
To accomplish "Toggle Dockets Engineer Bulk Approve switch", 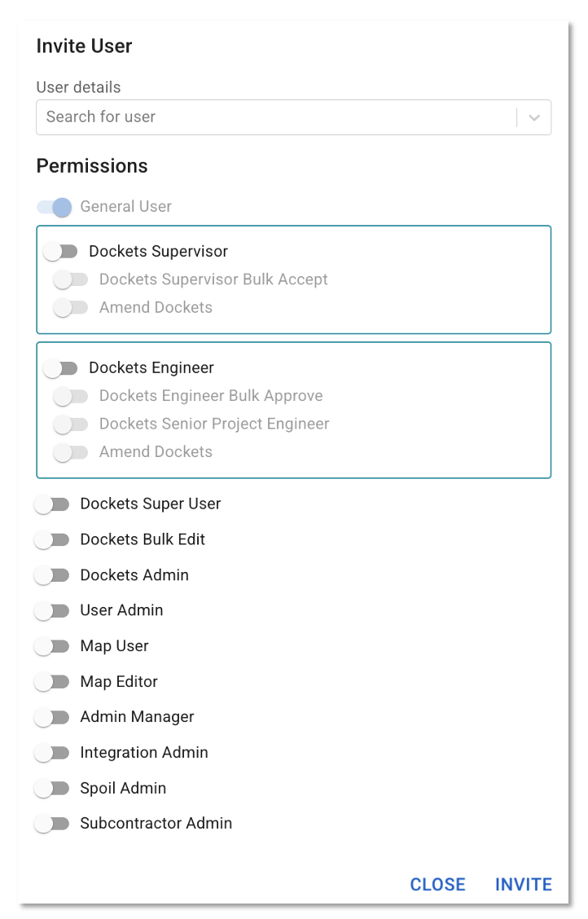I will [70, 396].
